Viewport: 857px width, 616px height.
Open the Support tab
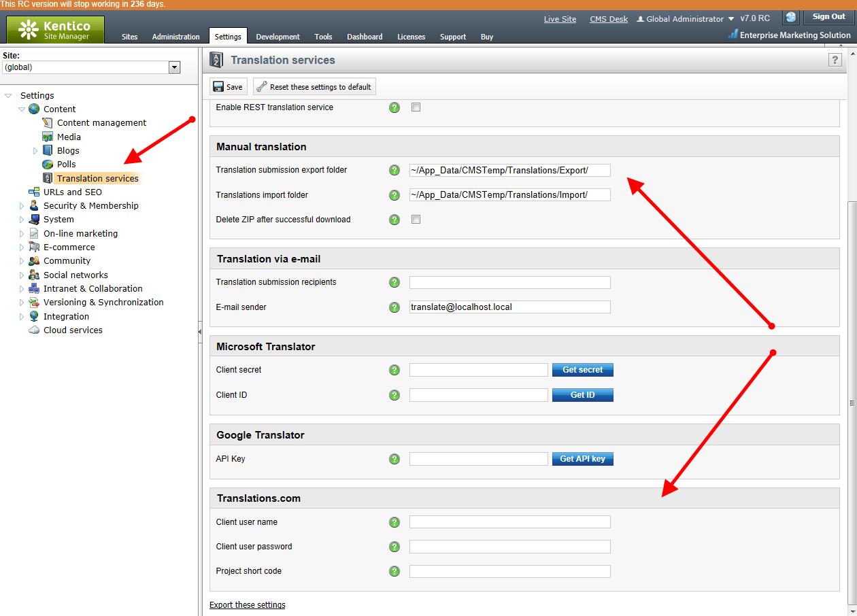pos(453,37)
